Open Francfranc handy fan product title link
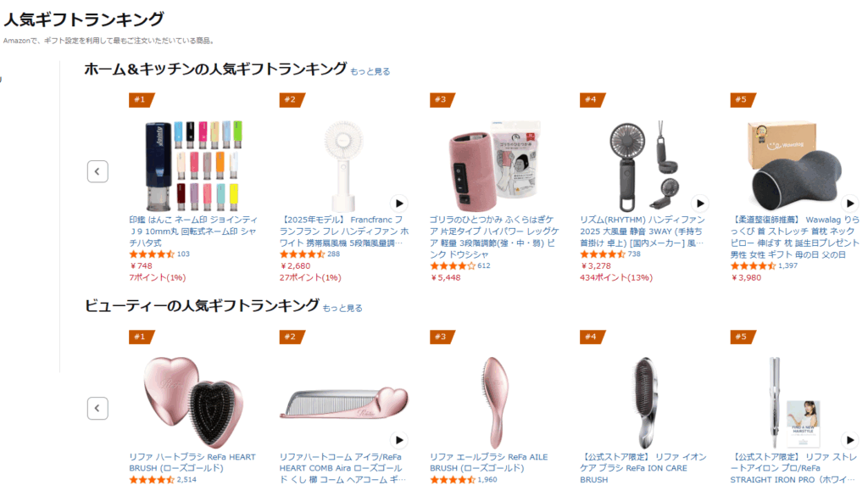868x485 pixels. (x=344, y=231)
